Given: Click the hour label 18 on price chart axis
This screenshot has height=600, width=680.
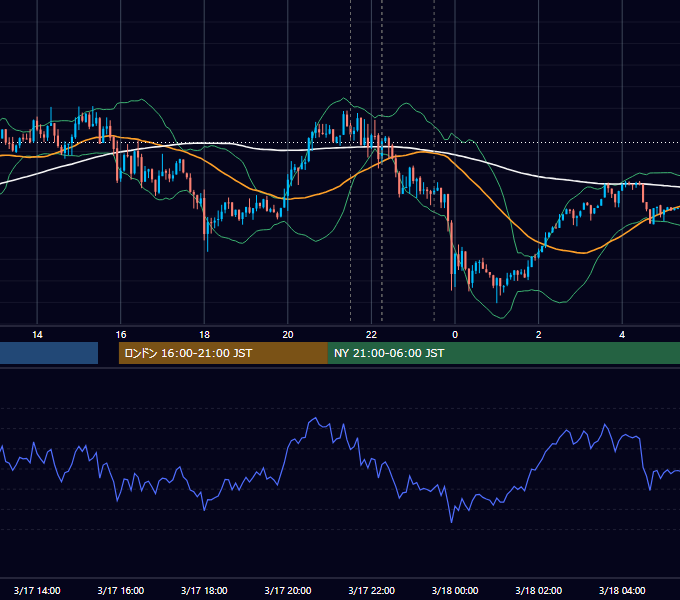Looking at the screenshot, I should click(x=204, y=335).
